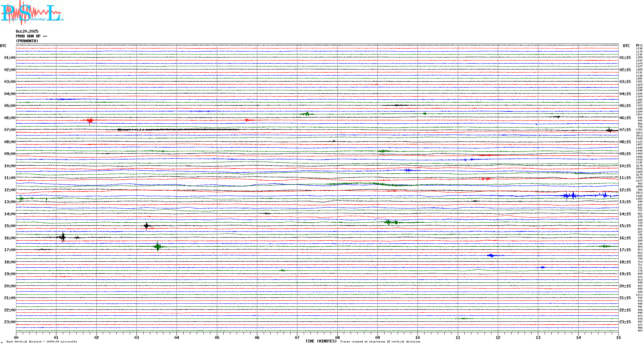Click the large black event on 16:00 trace

[63, 237]
